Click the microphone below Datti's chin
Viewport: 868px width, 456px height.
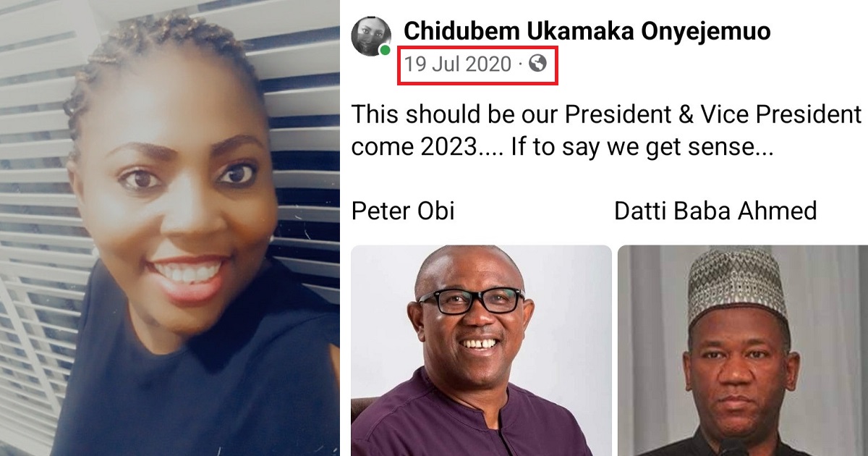[732, 447]
